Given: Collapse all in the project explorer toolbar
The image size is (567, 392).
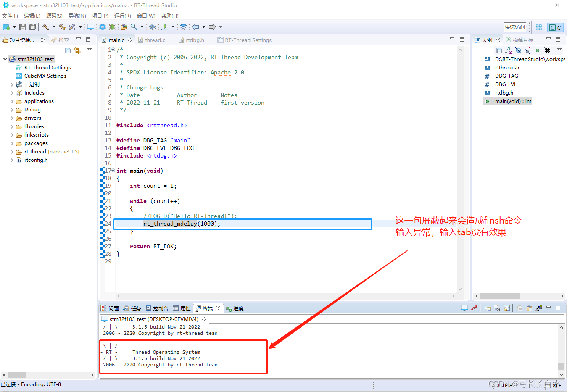Looking at the screenshot, I should tap(68, 50).
